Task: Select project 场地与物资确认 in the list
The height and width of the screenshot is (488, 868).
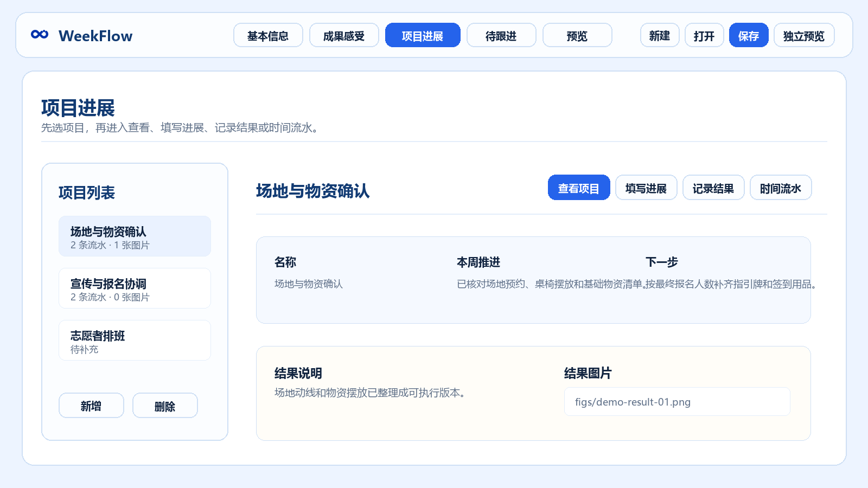Action: coord(135,236)
